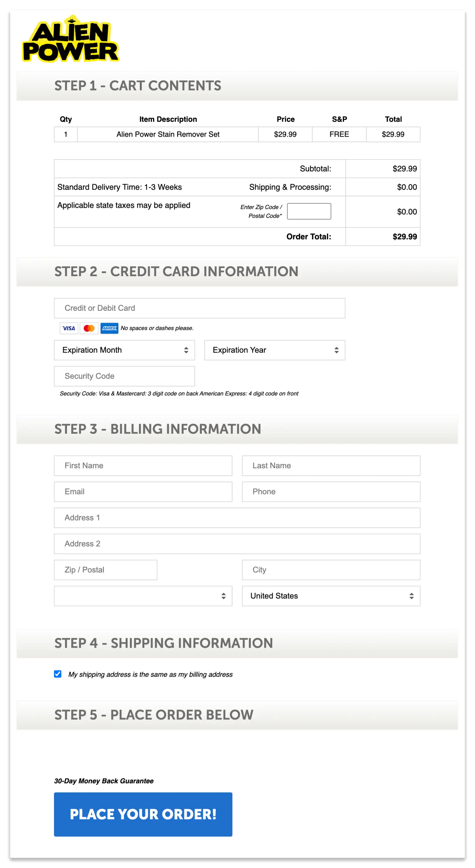Click the Zip Code entry box for taxes
This screenshot has height=868, width=475.
click(x=309, y=211)
